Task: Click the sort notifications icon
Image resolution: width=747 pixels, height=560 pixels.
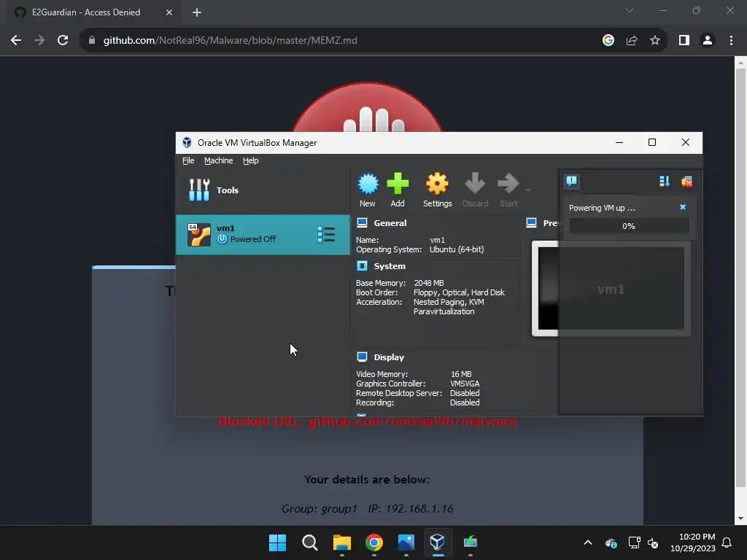Action: point(665,182)
